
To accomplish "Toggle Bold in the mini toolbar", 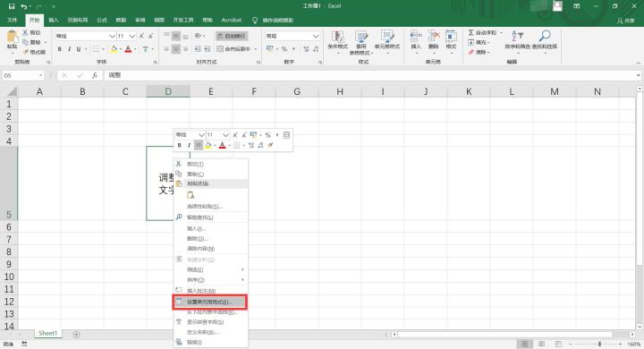I will click(x=180, y=145).
